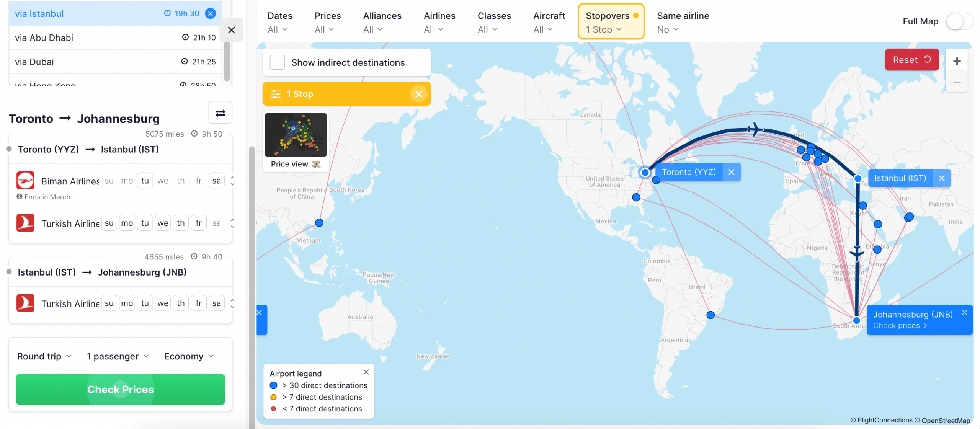The width and height of the screenshot is (980, 429).
Task: Open the Alliances filter menu
Action: click(x=382, y=22)
